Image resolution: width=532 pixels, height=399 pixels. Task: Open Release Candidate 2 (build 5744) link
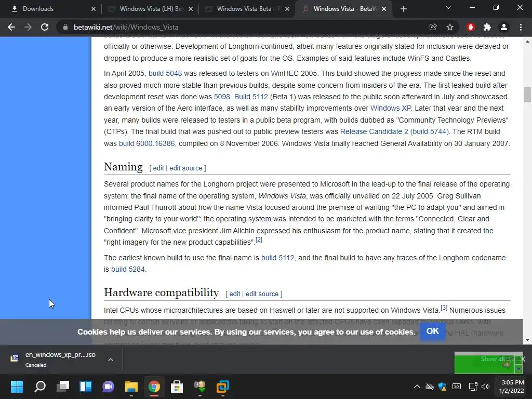click(x=394, y=131)
